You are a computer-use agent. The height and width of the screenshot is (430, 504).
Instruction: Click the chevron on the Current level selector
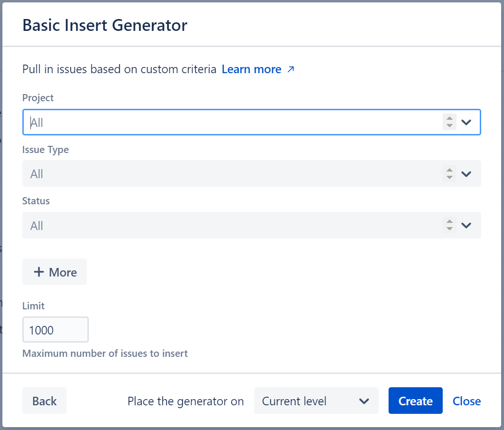coord(363,401)
